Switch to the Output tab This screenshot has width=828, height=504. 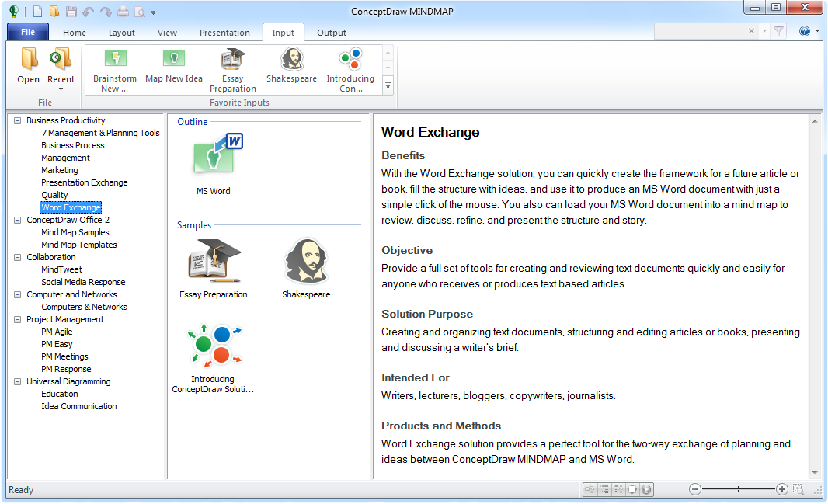[332, 33]
